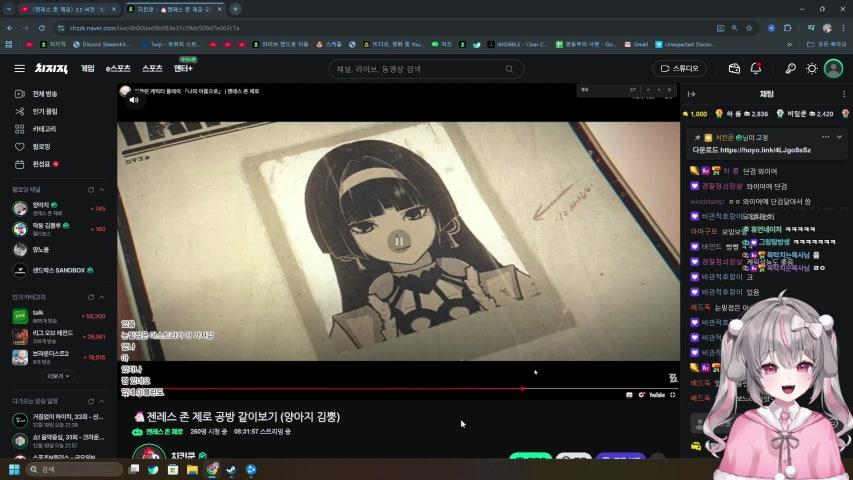Open Steam from the taskbar
853x480 pixels.
[x=231, y=469]
